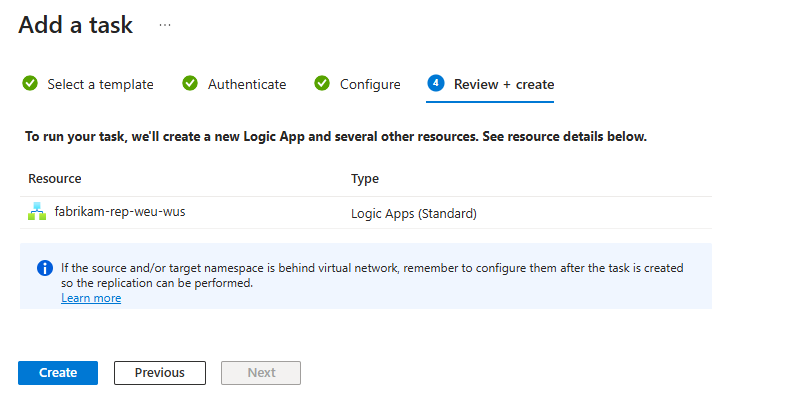Click the blue info icon in the banner
The width and height of the screenshot is (800, 400).
[x=44, y=268]
